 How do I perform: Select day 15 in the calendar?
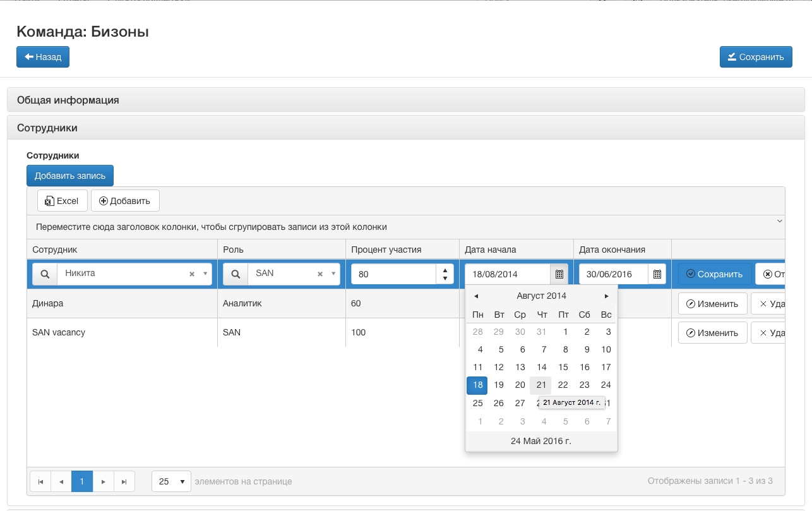[563, 368]
